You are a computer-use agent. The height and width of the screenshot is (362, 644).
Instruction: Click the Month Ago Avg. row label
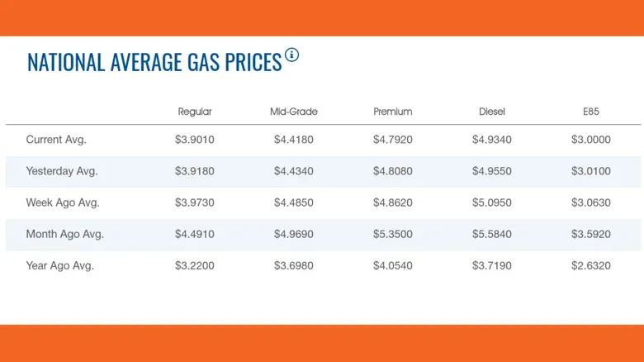[x=65, y=234]
